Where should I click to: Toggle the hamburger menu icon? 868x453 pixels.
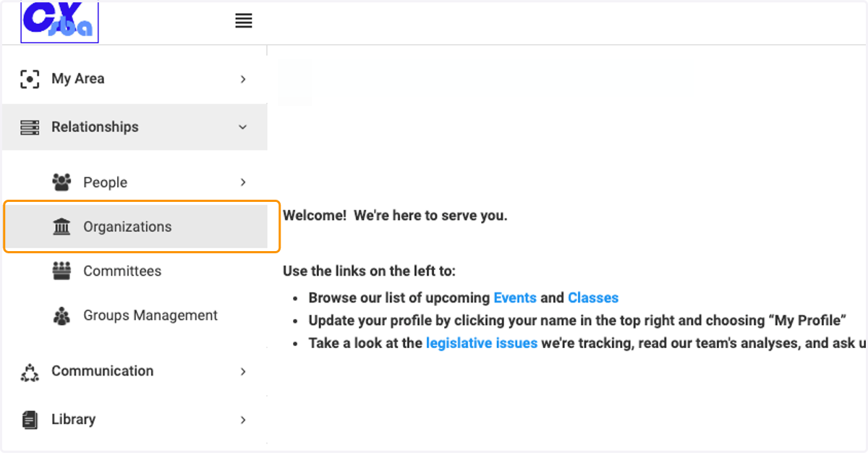[x=244, y=21]
